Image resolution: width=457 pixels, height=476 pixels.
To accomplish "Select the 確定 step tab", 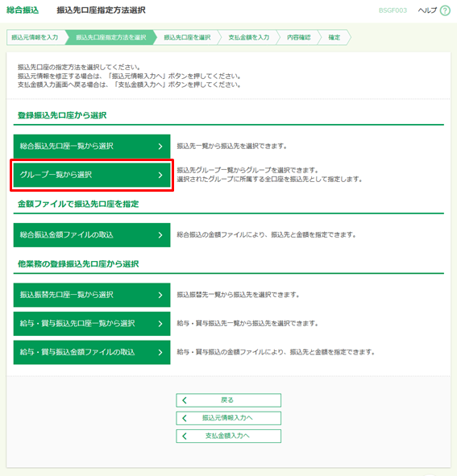I will pyautogui.click(x=334, y=37).
